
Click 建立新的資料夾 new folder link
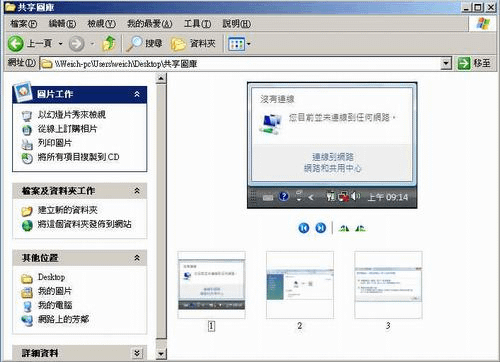(x=68, y=210)
